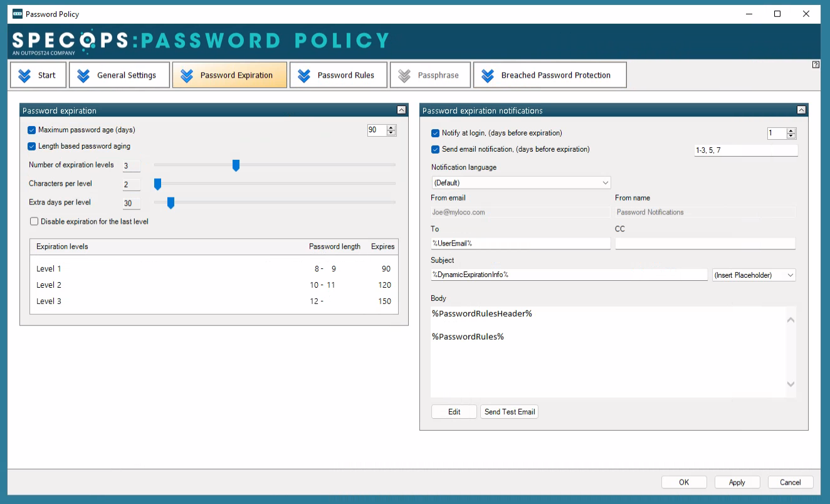Click the notify at login days value field
The width and height of the screenshot is (830, 504).
coord(777,134)
